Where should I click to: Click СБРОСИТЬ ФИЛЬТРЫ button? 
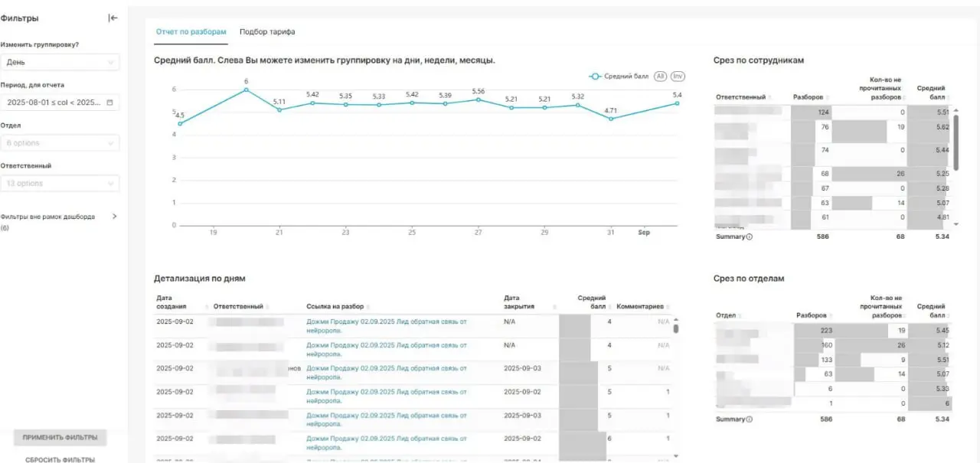tap(60, 459)
